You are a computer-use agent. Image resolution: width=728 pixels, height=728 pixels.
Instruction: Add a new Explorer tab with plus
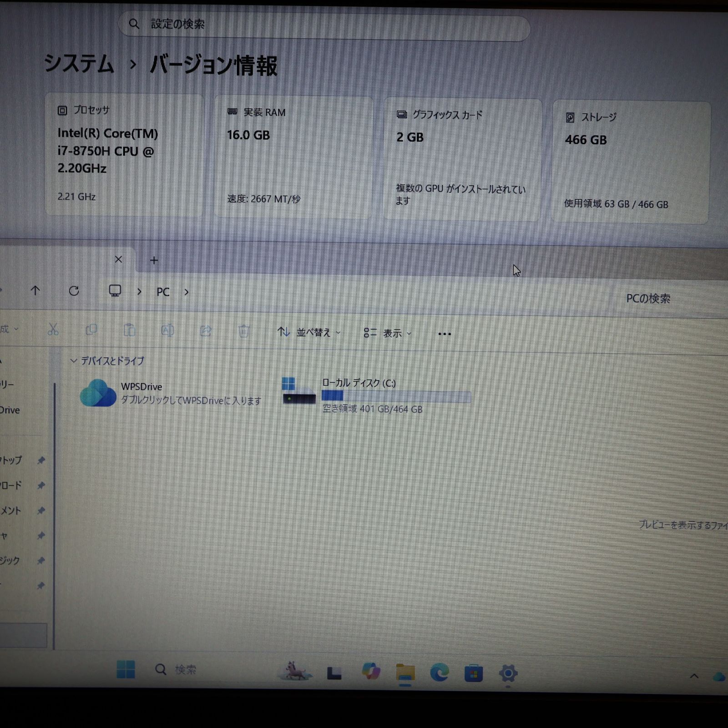click(154, 260)
